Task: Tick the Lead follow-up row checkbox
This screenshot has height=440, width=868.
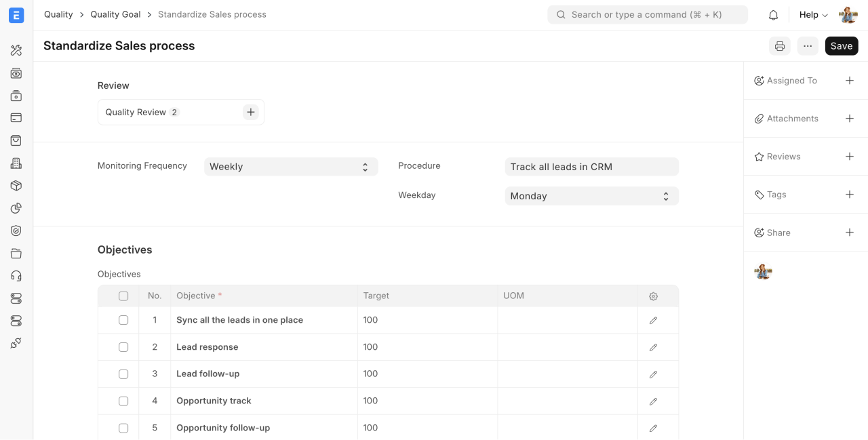Action: click(123, 374)
